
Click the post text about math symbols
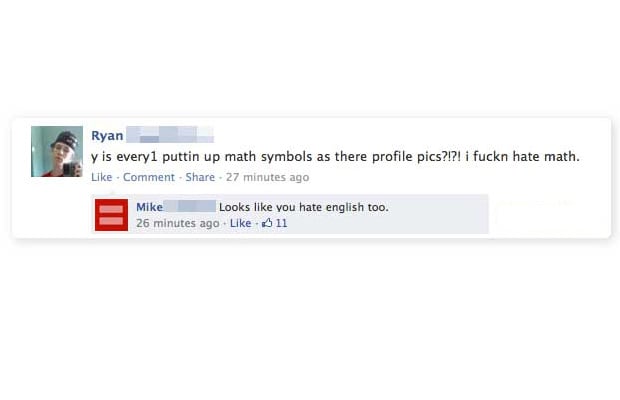335,157
